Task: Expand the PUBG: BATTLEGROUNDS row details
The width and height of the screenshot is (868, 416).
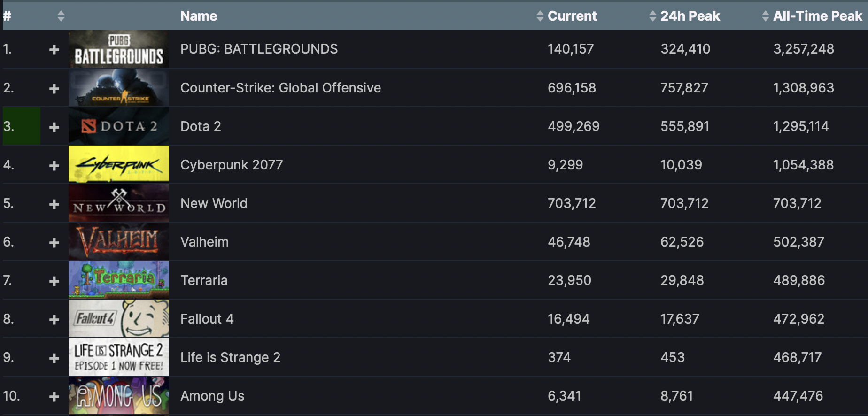Action: click(55, 49)
